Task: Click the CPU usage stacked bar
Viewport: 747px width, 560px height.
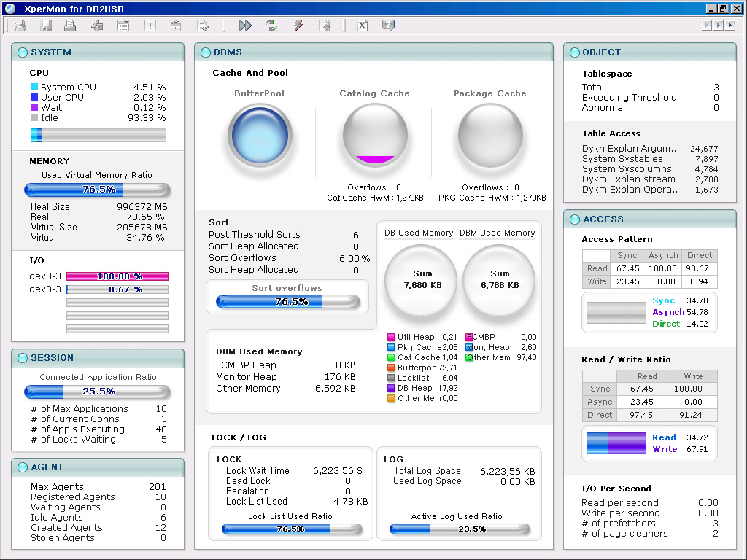Action: tap(98, 135)
